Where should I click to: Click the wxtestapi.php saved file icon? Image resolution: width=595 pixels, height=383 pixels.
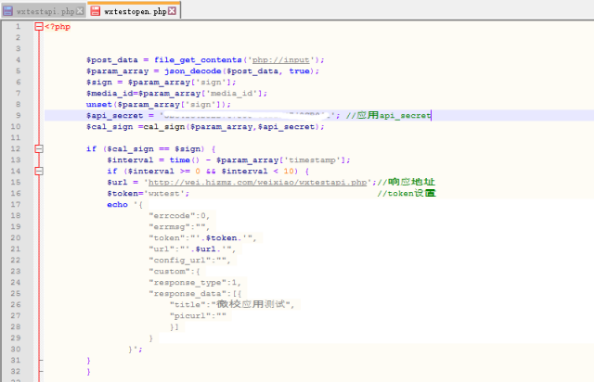pos(8,11)
